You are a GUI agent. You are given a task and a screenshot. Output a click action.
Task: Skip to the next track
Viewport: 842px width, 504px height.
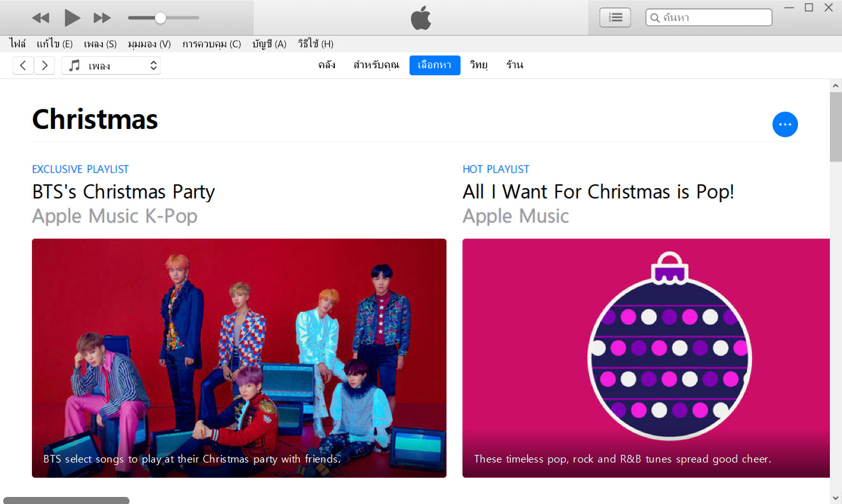(102, 18)
